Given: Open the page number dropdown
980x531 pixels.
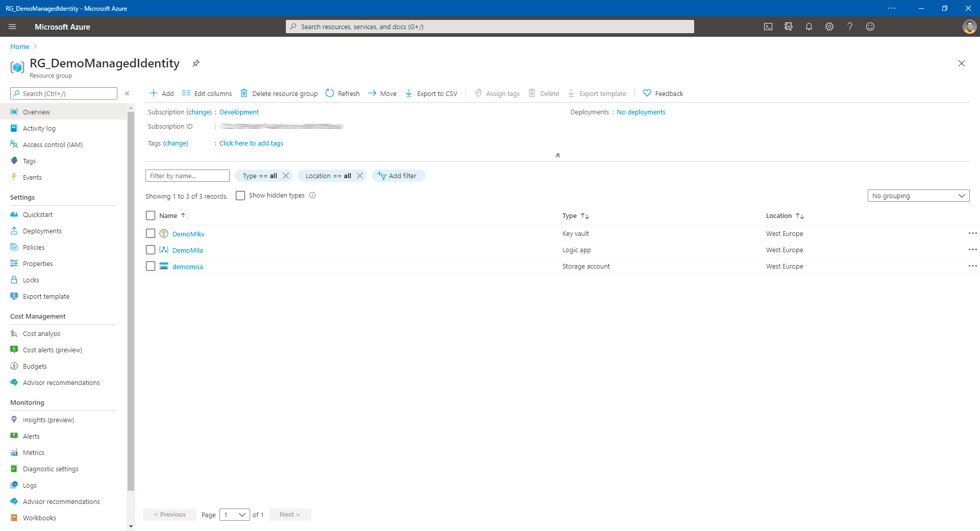Looking at the screenshot, I should click(235, 515).
